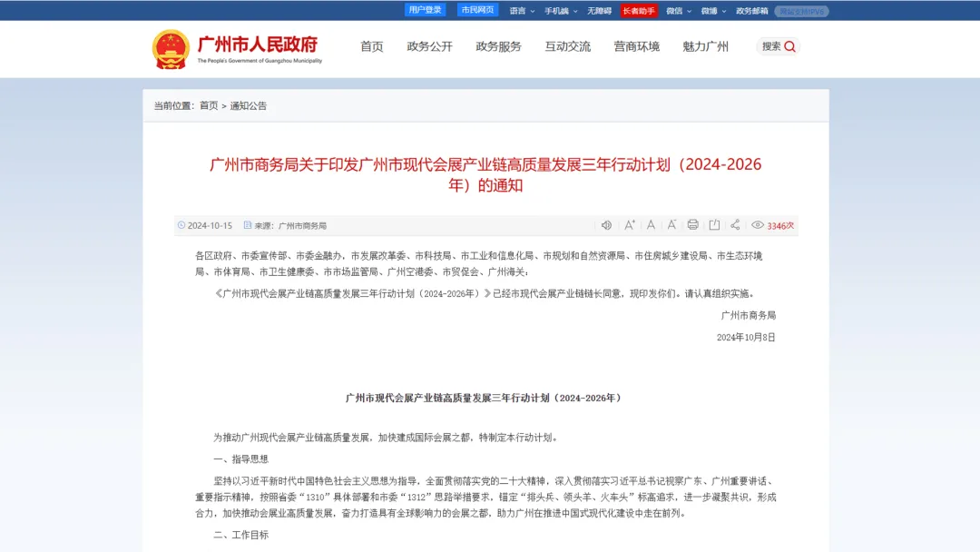
Task: Open the share icon in article toolbar
Action: (x=735, y=225)
